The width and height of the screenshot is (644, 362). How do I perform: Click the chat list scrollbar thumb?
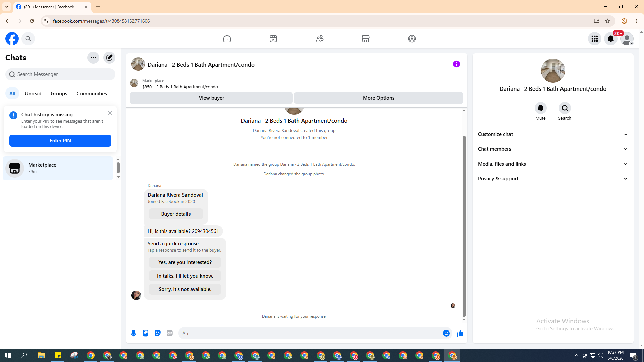[118, 168]
